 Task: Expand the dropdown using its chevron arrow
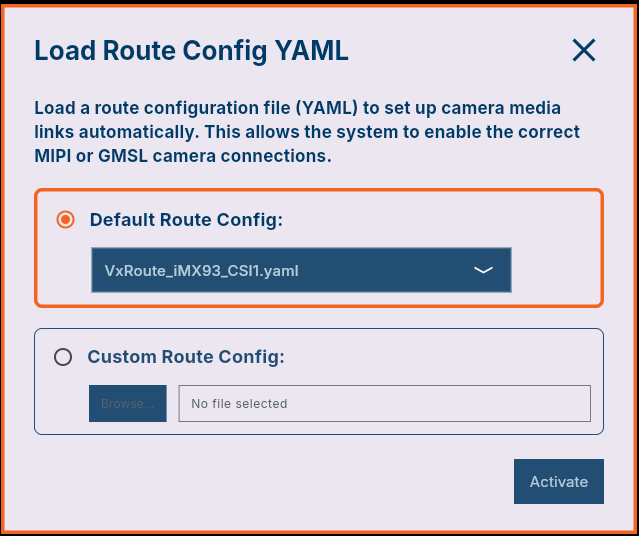pos(483,270)
